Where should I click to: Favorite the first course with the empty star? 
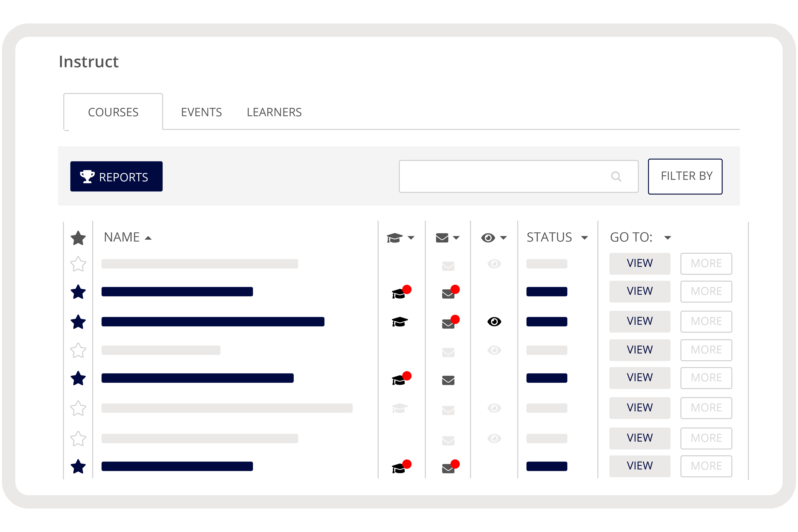coord(78,264)
